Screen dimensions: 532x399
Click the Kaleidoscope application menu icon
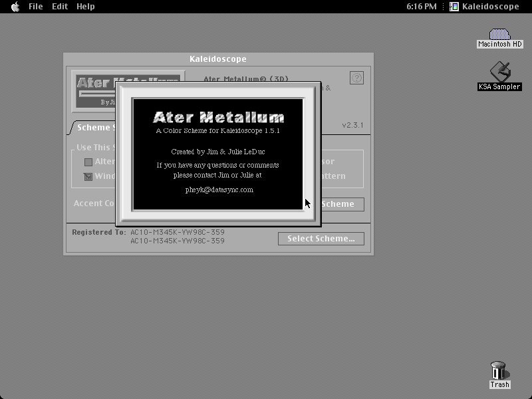(x=454, y=7)
